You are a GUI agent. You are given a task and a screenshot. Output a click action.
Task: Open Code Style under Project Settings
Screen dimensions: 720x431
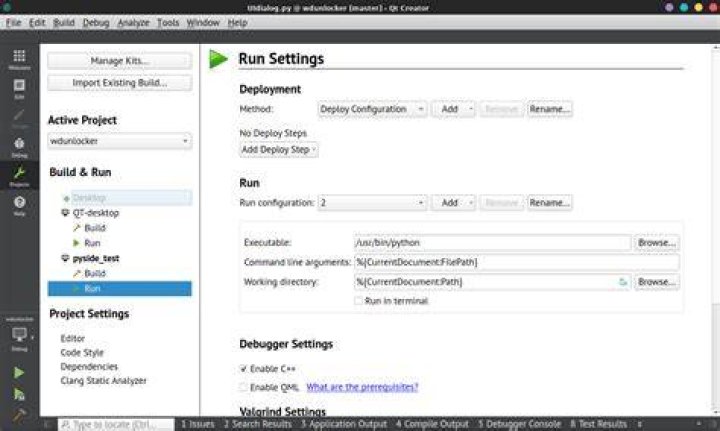click(82, 353)
